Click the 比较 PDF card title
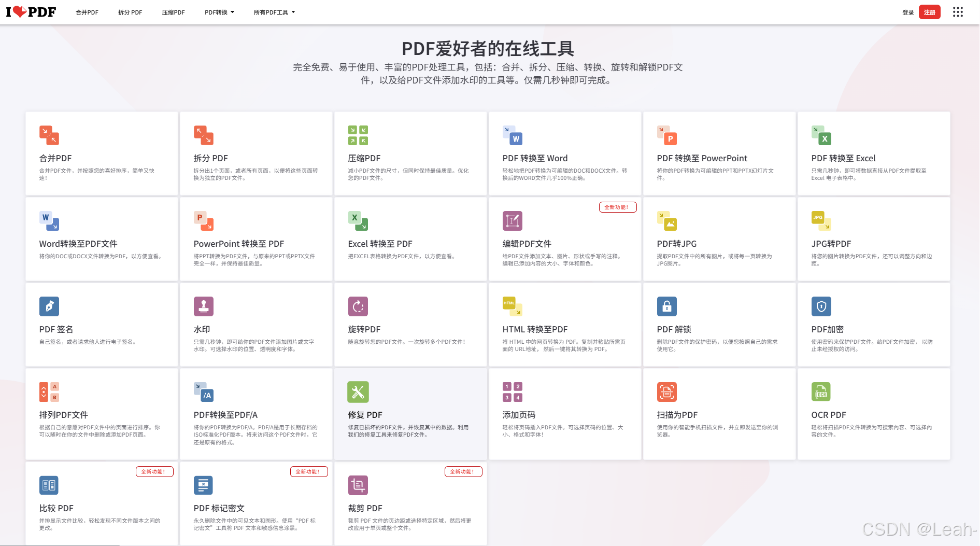 (56, 508)
